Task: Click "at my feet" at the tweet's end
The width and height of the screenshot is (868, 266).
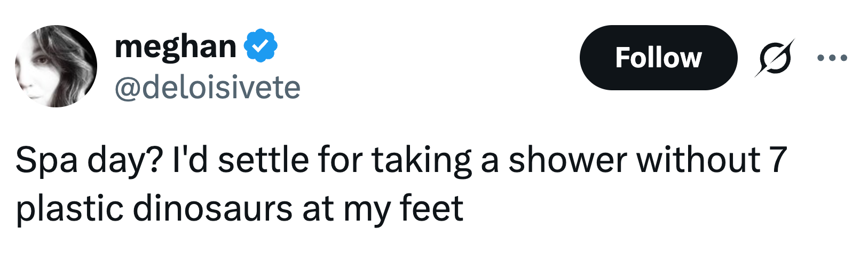Action: click(382, 208)
